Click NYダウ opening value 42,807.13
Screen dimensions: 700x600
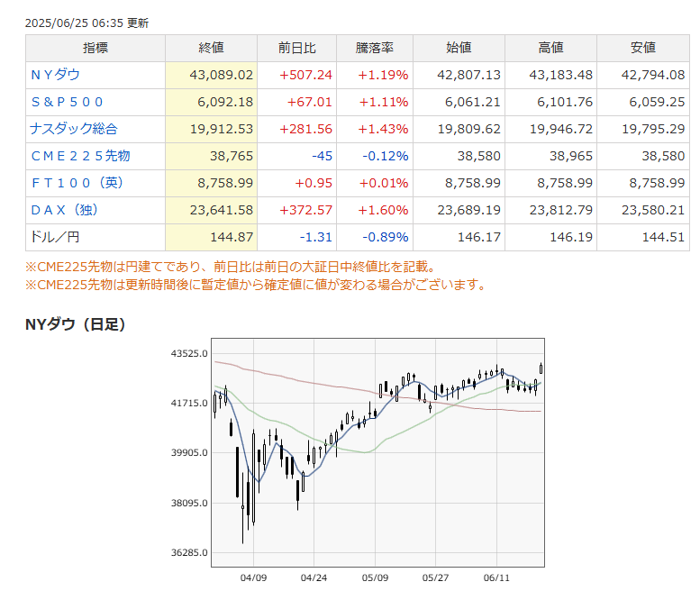point(468,75)
